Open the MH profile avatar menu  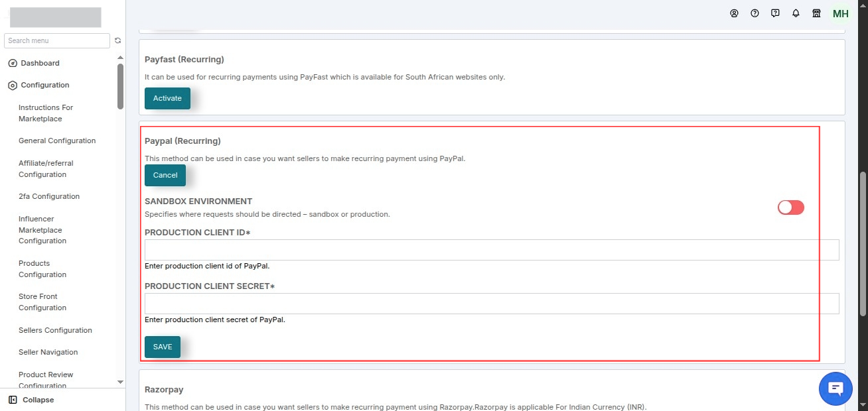[x=841, y=13]
